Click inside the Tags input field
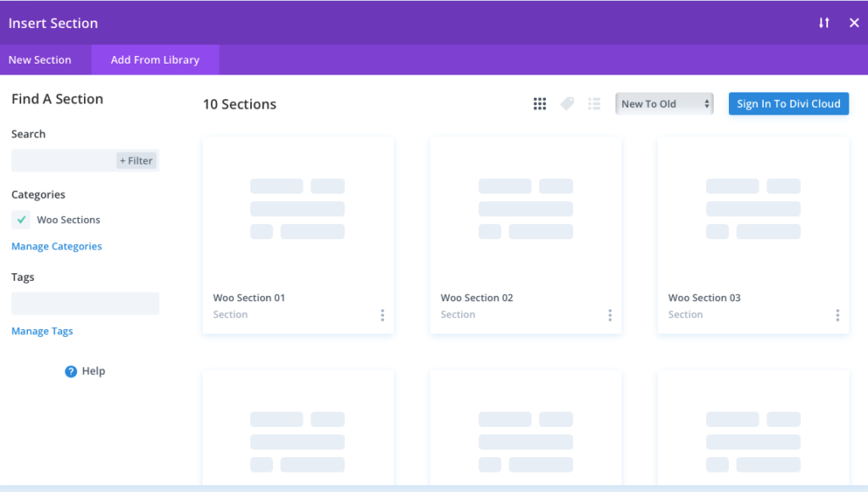 tap(85, 303)
